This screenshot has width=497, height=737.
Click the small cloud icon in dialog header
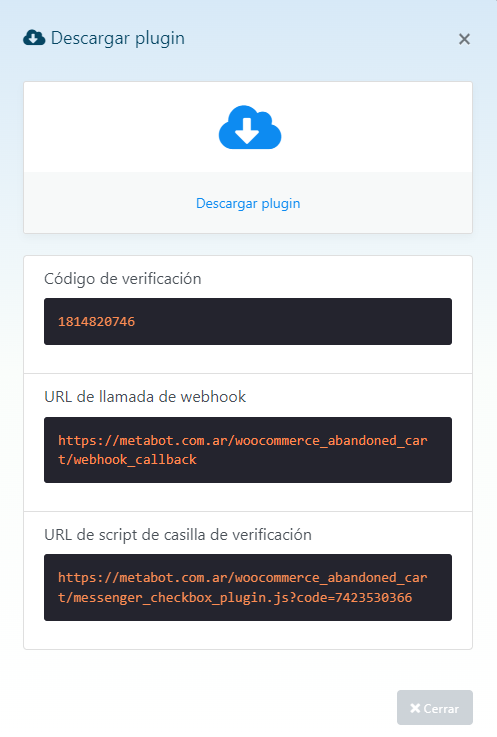[34, 38]
